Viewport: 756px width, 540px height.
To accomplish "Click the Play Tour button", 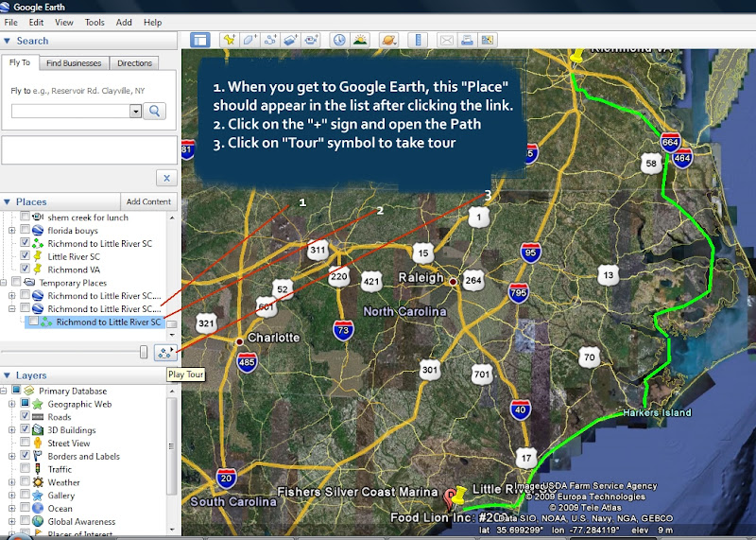I will (164, 353).
